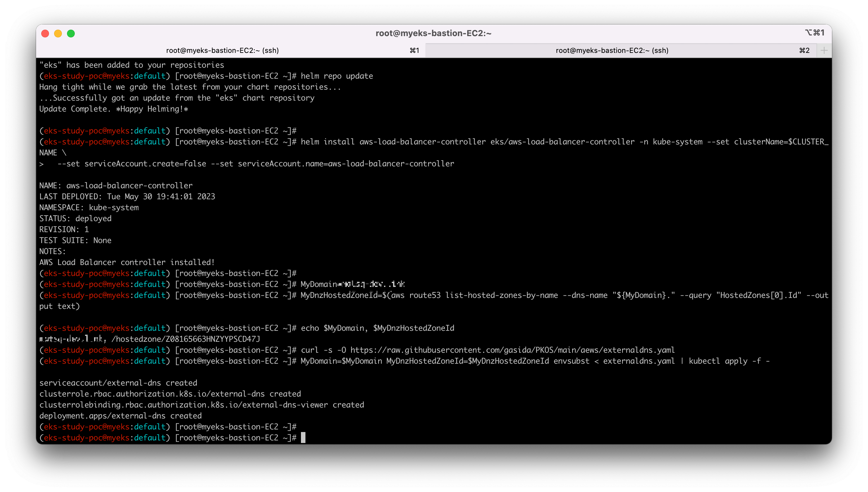The height and width of the screenshot is (492, 868).
Task: Click the 'LAST DEPLOYED: Tue May 30' line
Action: point(127,197)
